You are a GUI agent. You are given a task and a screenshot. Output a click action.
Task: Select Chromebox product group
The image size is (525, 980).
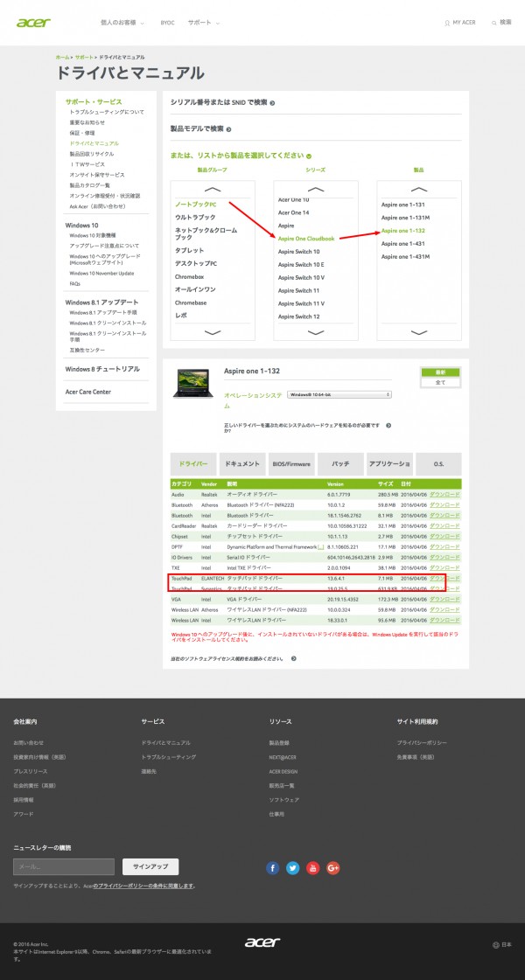190,276
